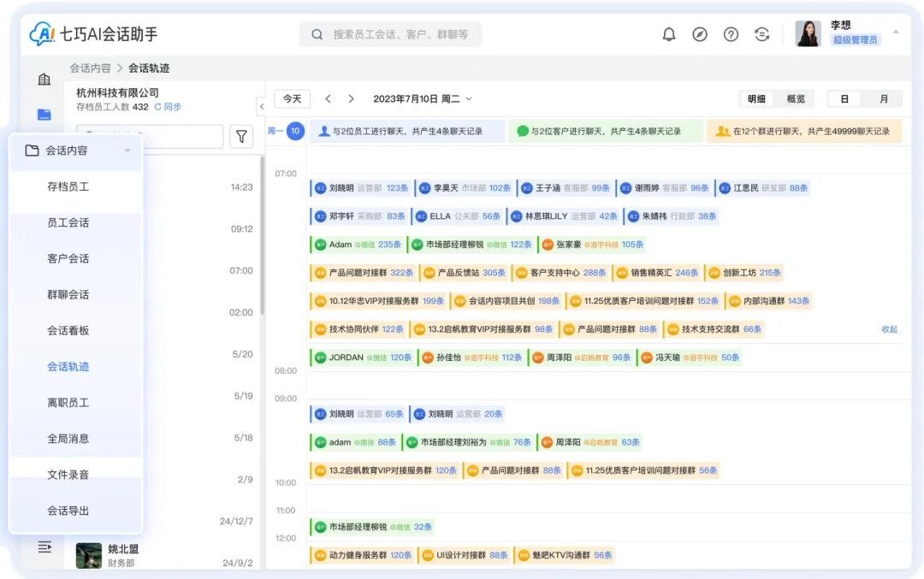The width and height of the screenshot is (924, 579).
Task: Collapse the left employee list panel
Action: click(x=261, y=106)
